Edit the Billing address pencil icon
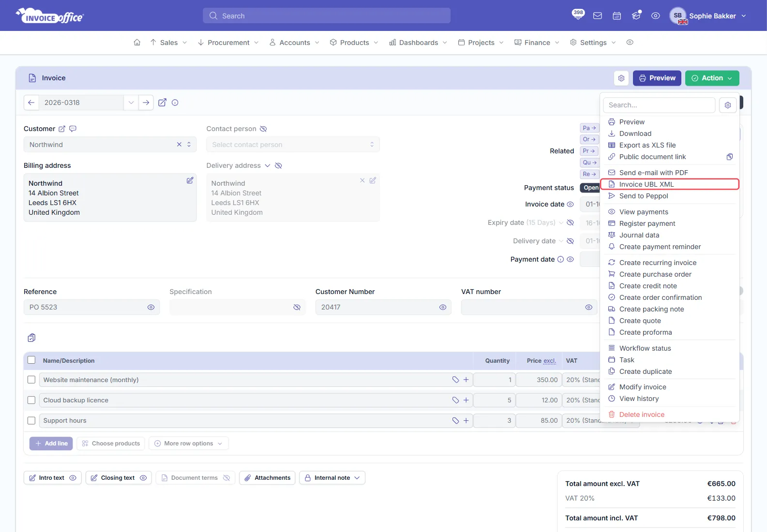 pos(190,180)
